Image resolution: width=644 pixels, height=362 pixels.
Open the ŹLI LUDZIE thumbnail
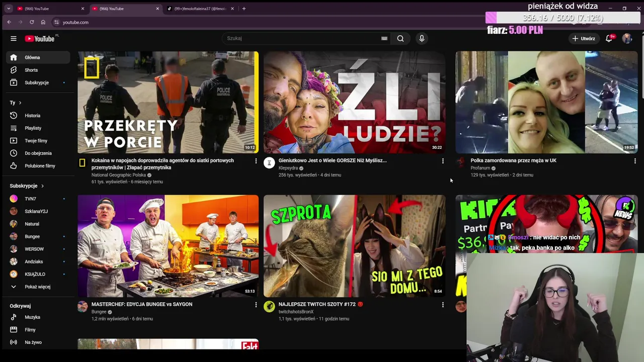[x=354, y=102]
